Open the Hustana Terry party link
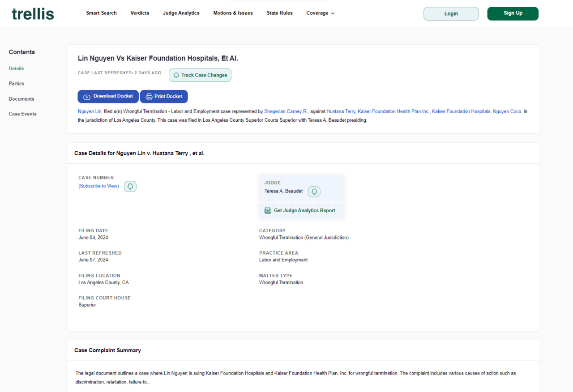The image size is (573, 392). click(x=341, y=111)
